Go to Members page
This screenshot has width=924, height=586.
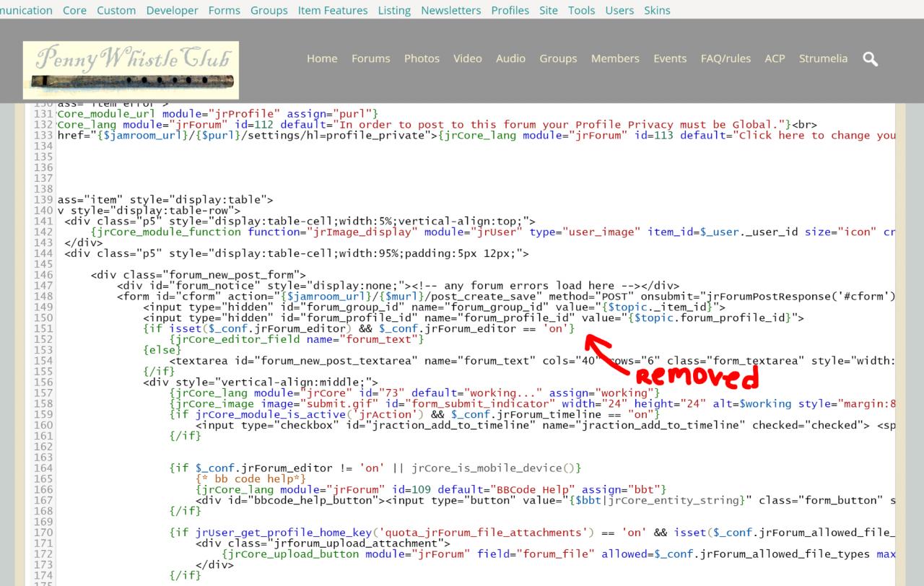615,58
